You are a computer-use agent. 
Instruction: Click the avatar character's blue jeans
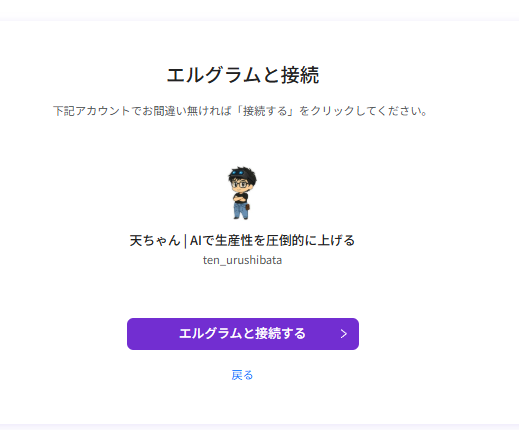241,210
